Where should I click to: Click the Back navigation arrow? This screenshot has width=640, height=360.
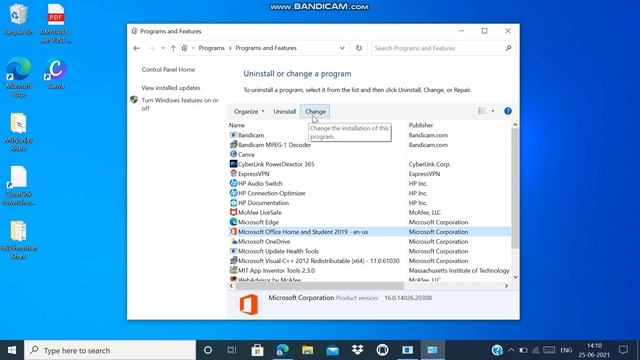pyautogui.click(x=136, y=48)
